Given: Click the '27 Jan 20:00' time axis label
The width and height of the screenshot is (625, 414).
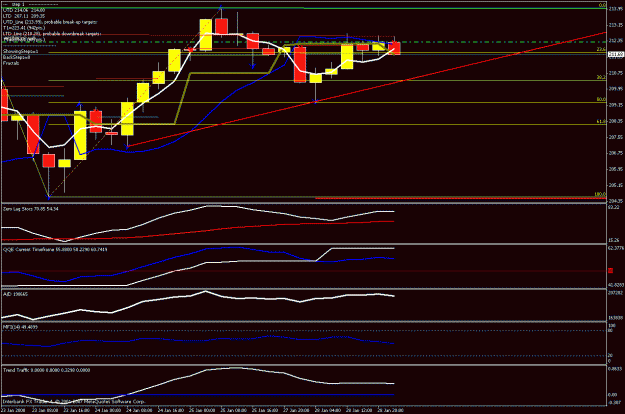Looking at the screenshot, I should coord(296,410).
